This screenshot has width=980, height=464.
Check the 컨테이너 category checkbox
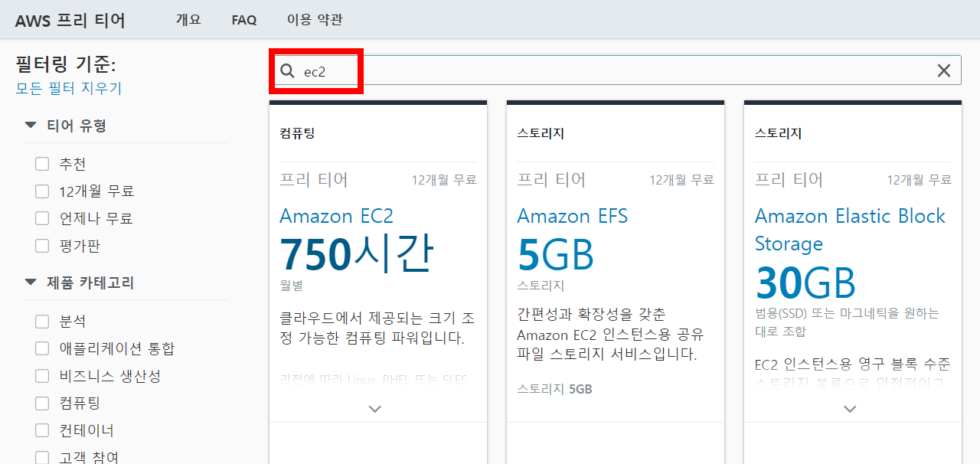click(42, 430)
